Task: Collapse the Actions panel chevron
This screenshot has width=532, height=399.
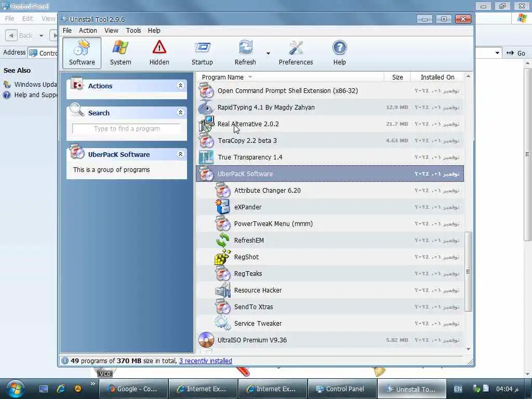Action: tap(180, 86)
